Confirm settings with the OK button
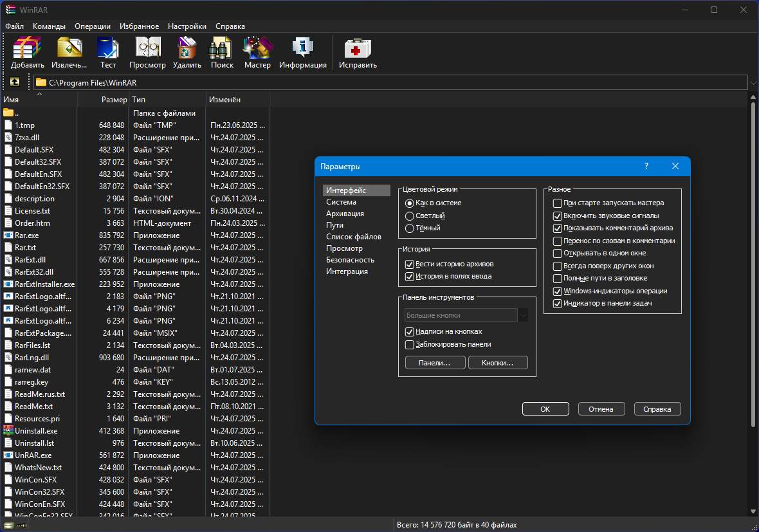Screen dimensions: 759x532 pyautogui.click(x=545, y=409)
